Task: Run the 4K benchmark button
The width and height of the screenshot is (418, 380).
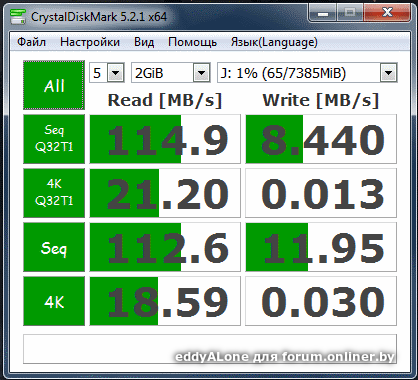Action: [54, 301]
